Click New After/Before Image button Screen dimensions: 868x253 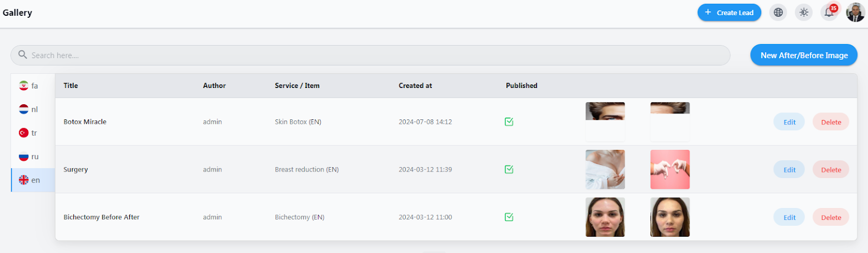coord(804,55)
